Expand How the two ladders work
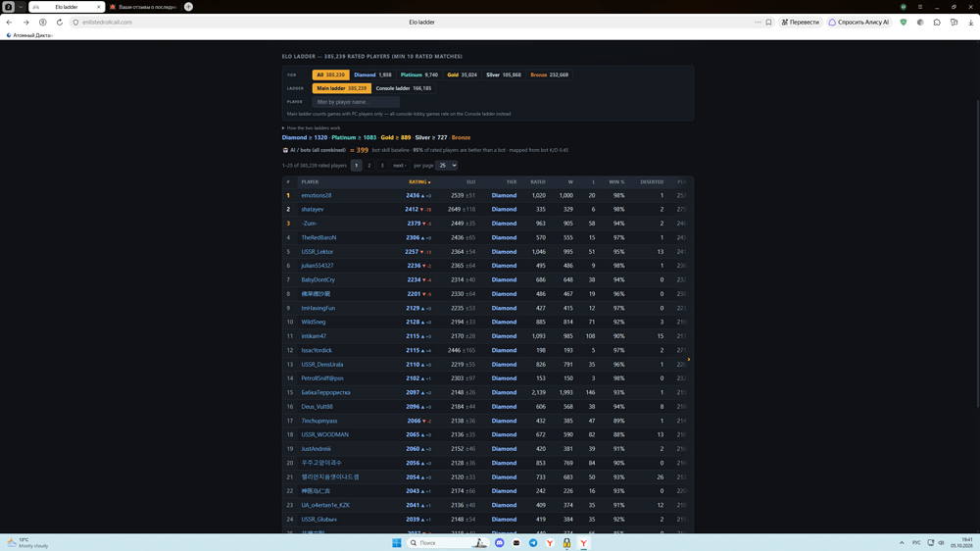Screen dimensions: 980x551 pyautogui.click(x=312, y=127)
